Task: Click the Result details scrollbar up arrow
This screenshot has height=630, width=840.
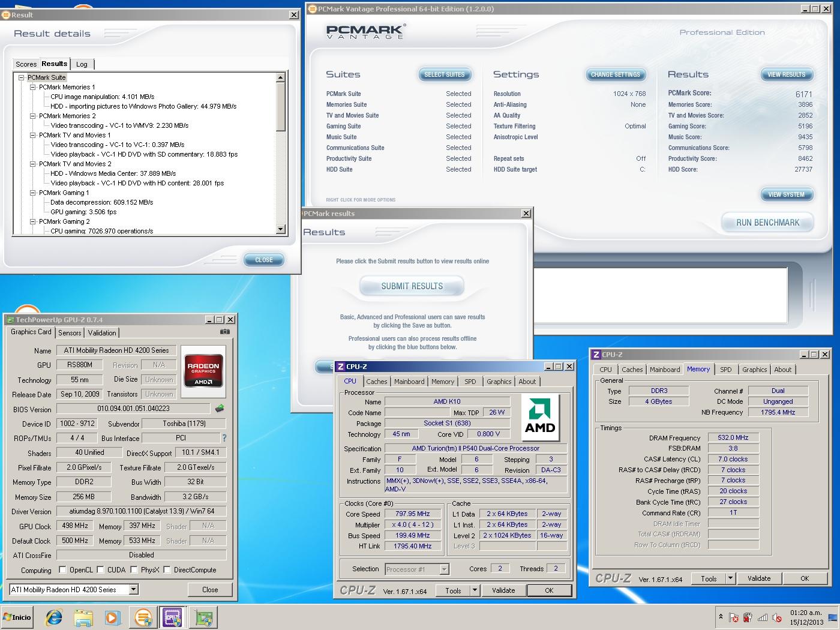Action: click(x=281, y=77)
